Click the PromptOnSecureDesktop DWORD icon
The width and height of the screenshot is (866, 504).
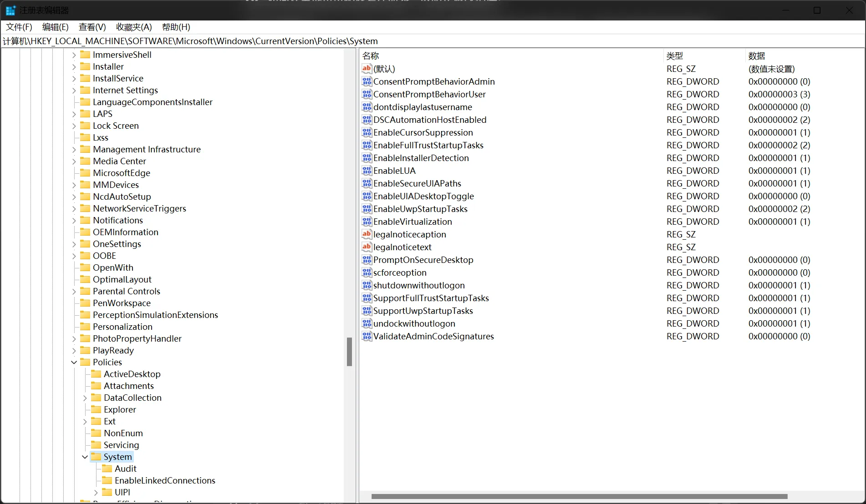pos(367,260)
